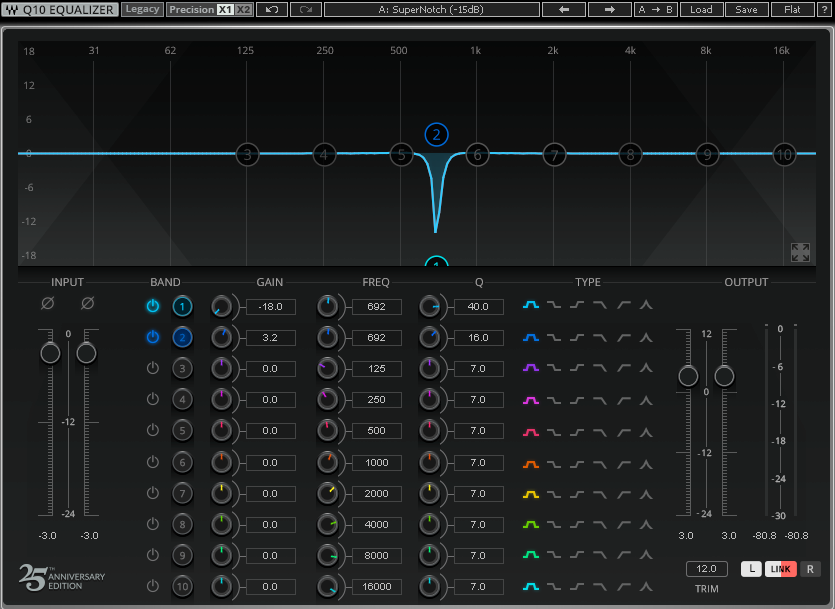Click the Q10 Equalizer title button
Image resolution: width=835 pixels, height=609 pixels.
pyautogui.click(x=60, y=10)
